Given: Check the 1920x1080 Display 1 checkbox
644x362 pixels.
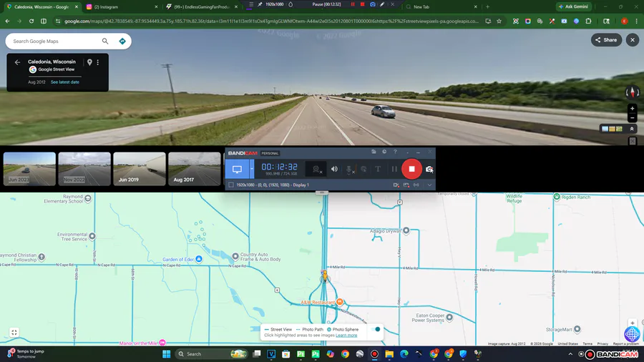Looking at the screenshot, I should click(x=231, y=185).
